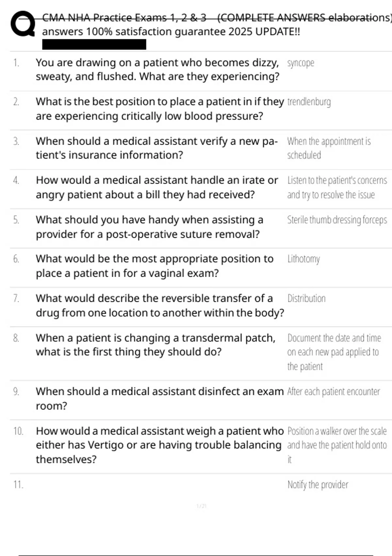The height and width of the screenshot is (556, 392).
Task: Click the Quizlet Q logo icon
Action: click(23, 24)
